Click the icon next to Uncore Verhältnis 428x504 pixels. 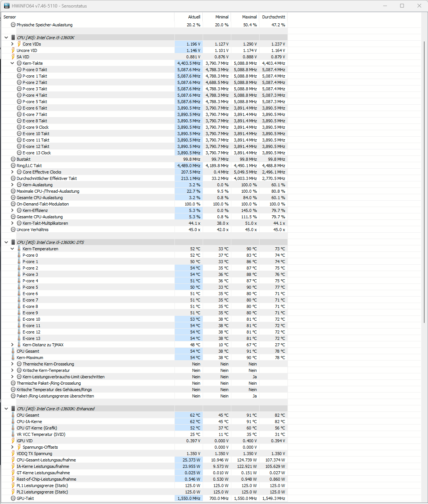click(13, 230)
